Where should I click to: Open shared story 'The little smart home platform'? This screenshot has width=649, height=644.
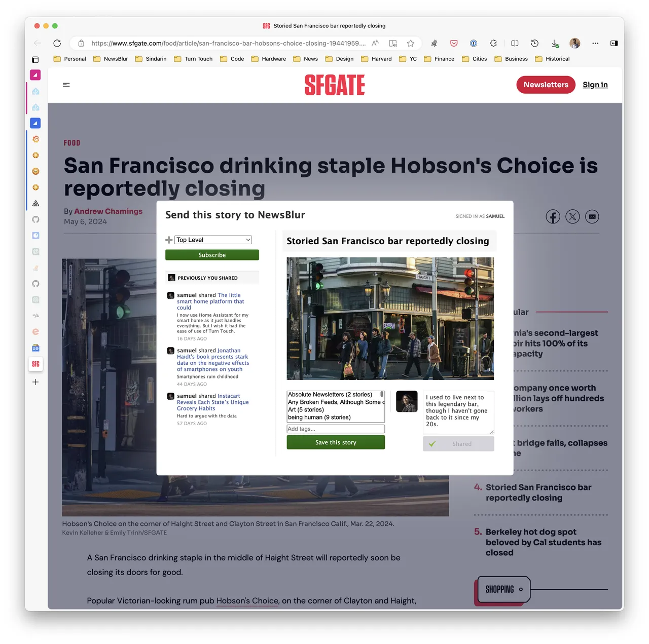pos(210,301)
